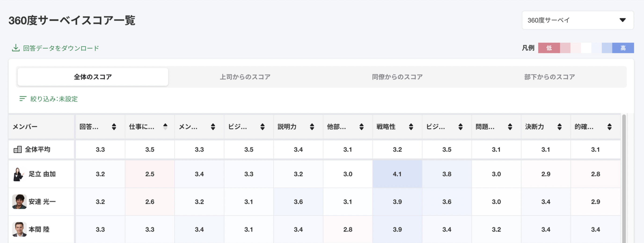Expand survey selector using the black triangle arrow
Screen dimensions: 644x243
[x=622, y=20]
